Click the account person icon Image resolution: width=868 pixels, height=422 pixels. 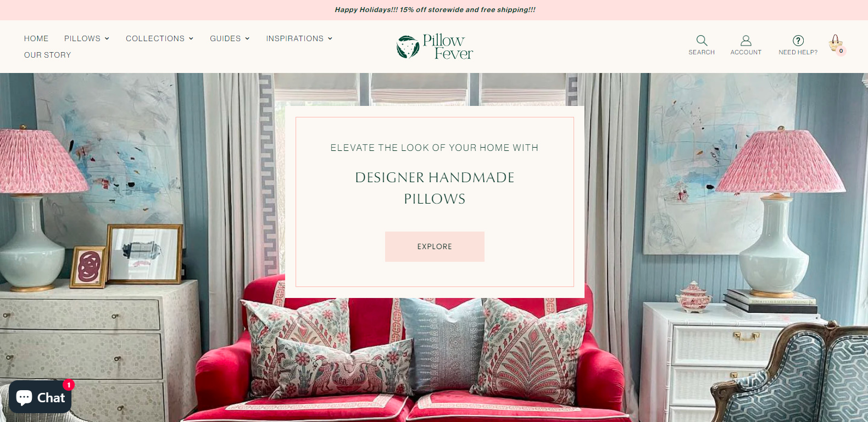[x=745, y=41]
